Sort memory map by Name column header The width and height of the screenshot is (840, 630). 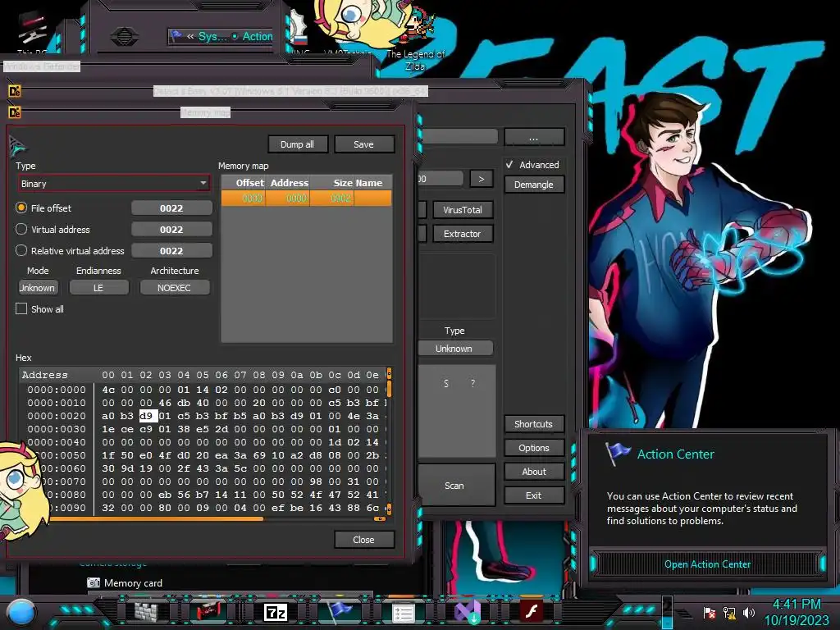click(x=373, y=183)
